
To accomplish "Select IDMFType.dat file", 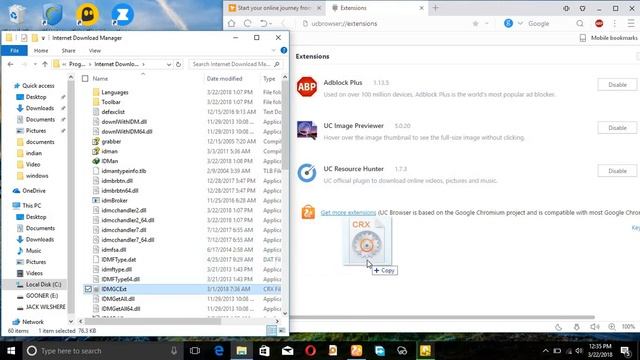I will (x=118, y=260).
